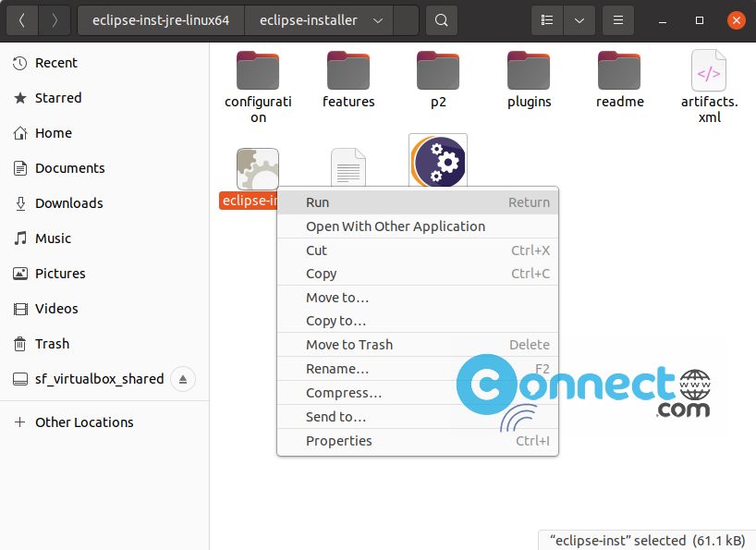Select the purple Eclipse gears image file
Screen dimensions: 756x550
[438, 160]
